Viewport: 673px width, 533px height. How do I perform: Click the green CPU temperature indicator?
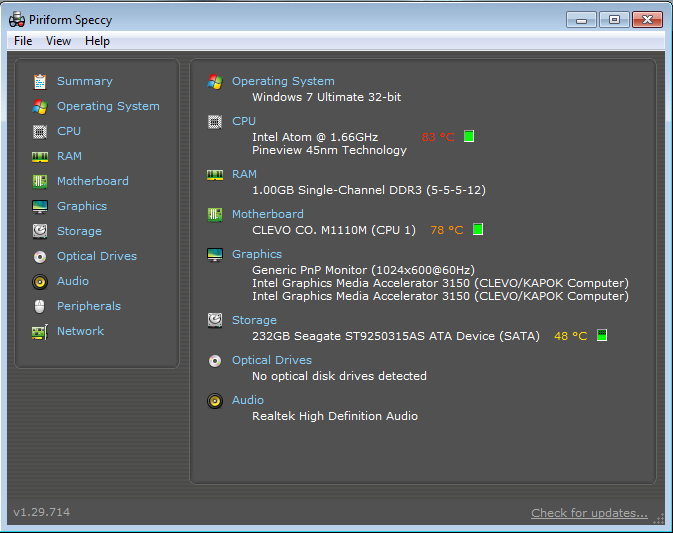[469, 136]
